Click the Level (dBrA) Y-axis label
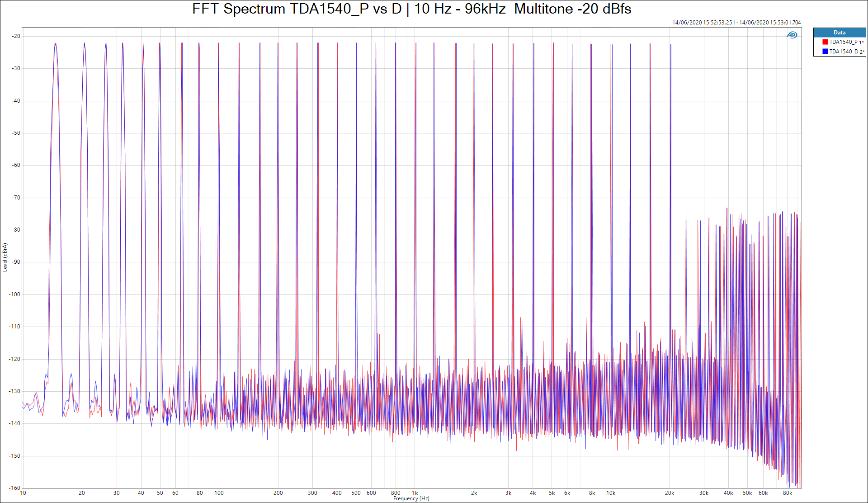868x503 pixels. pos(5,257)
